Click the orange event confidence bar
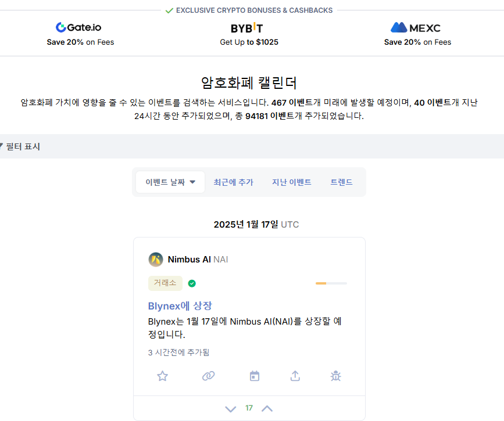Image resolution: width=504 pixels, height=421 pixels. [x=331, y=283]
